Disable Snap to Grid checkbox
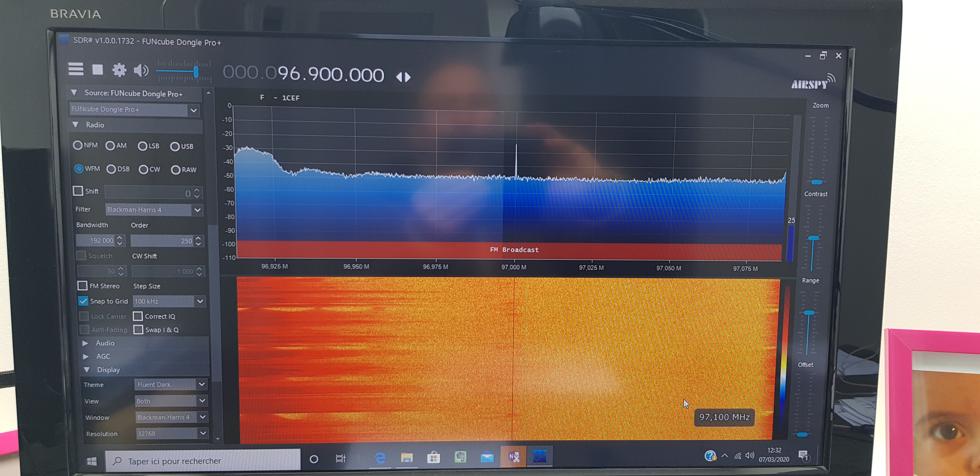Image resolution: width=980 pixels, height=476 pixels. 83,301
